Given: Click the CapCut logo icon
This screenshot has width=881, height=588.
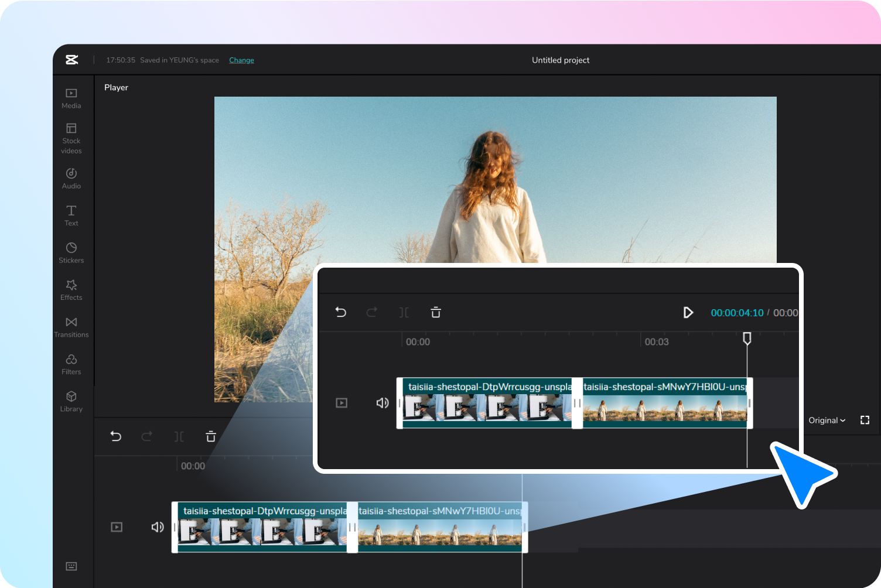Looking at the screenshot, I should coord(71,60).
